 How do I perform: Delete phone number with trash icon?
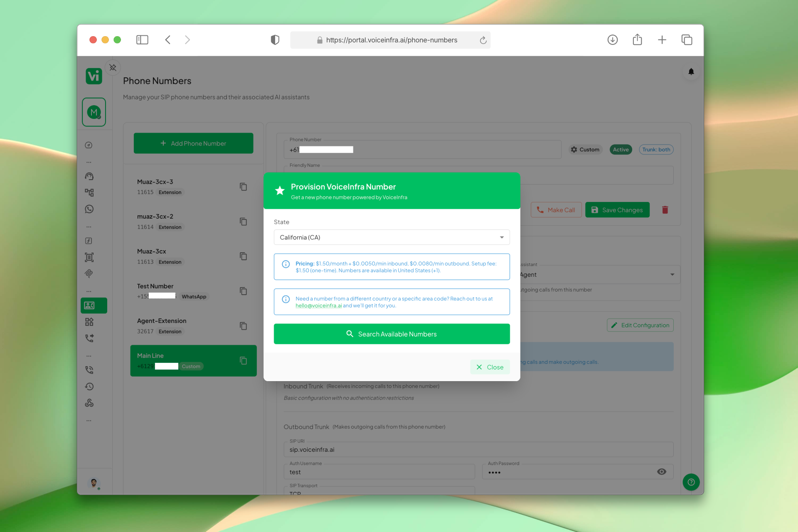coord(665,210)
